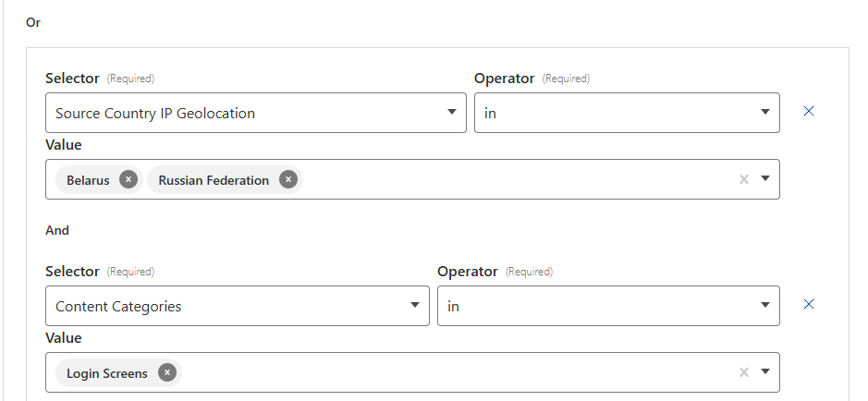Remove the Russian Federation tag

(x=288, y=180)
